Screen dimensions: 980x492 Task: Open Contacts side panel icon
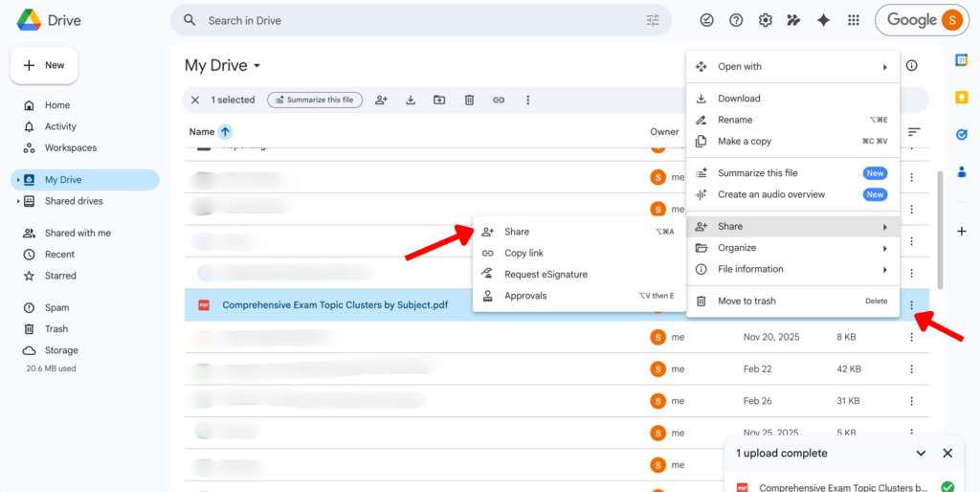click(962, 172)
